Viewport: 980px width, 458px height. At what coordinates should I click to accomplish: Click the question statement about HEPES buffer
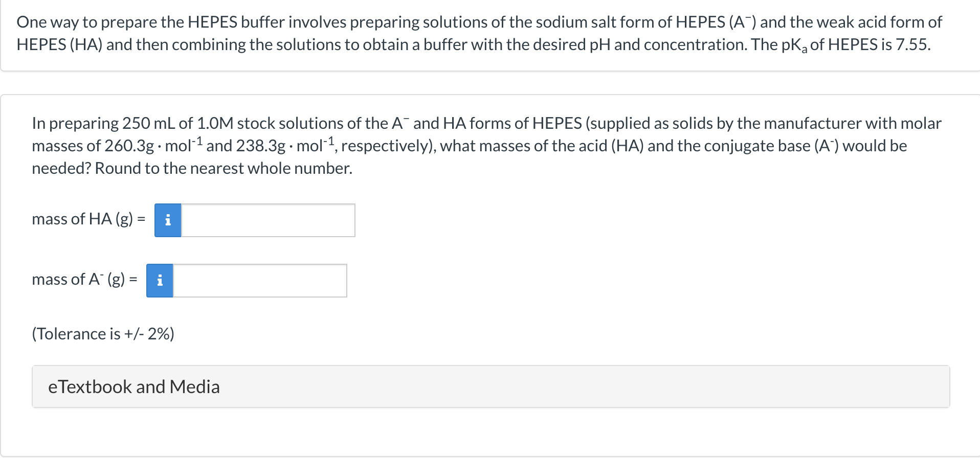point(486,33)
